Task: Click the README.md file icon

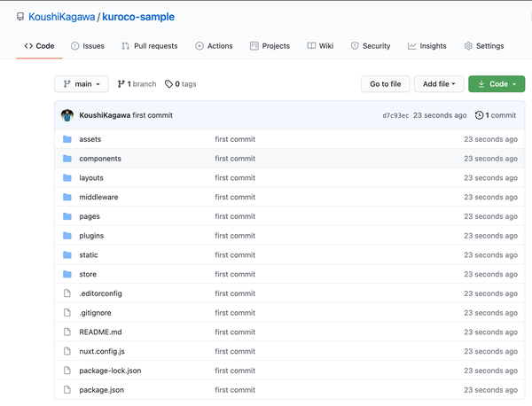Action: coord(67,332)
